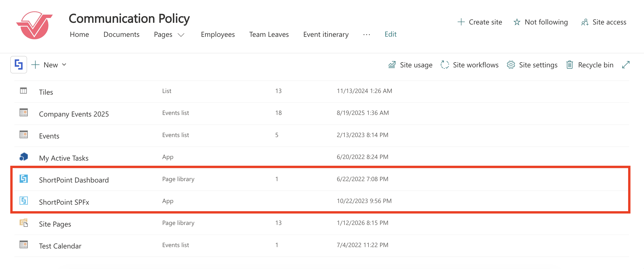Open Site usage chart icon
The width and height of the screenshot is (644, 269).
[392, 65]
